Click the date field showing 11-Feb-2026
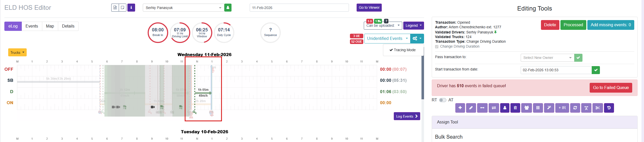This screenshot has height=142, width=644. [299, 8]
